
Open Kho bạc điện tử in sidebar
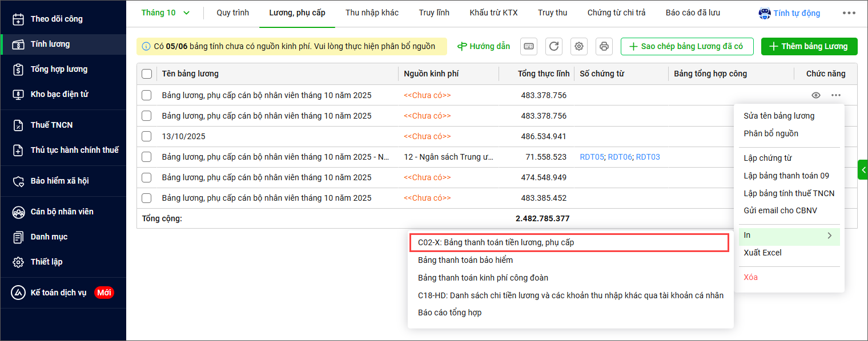59,94
